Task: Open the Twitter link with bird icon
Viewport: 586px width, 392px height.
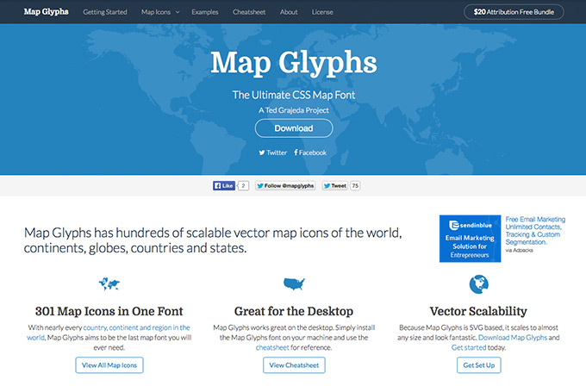Action: (273, 152)
